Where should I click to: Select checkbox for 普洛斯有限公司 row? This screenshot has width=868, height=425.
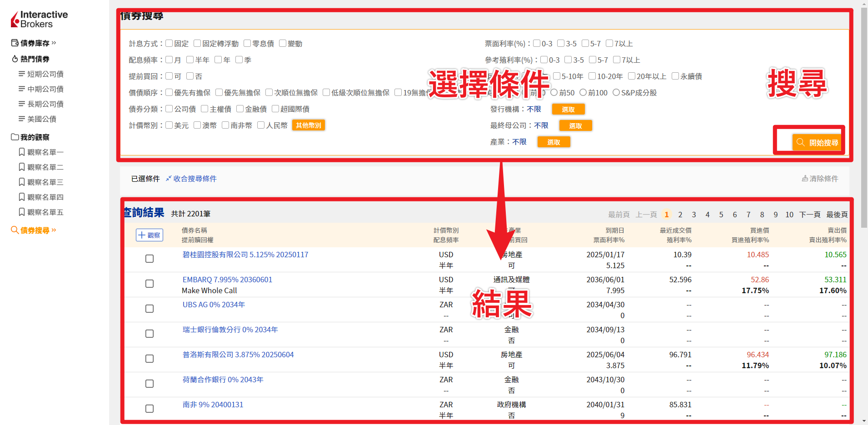tap(150, 359)
